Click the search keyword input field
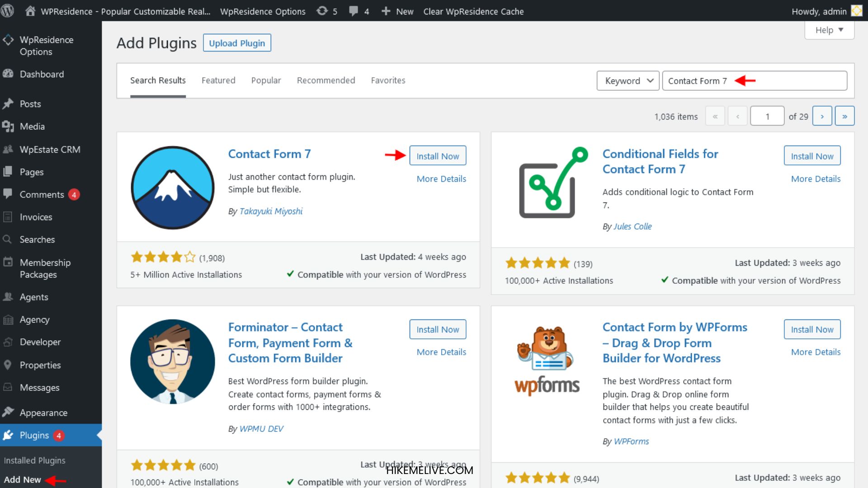The image size is (868, 488). (754, 80)
